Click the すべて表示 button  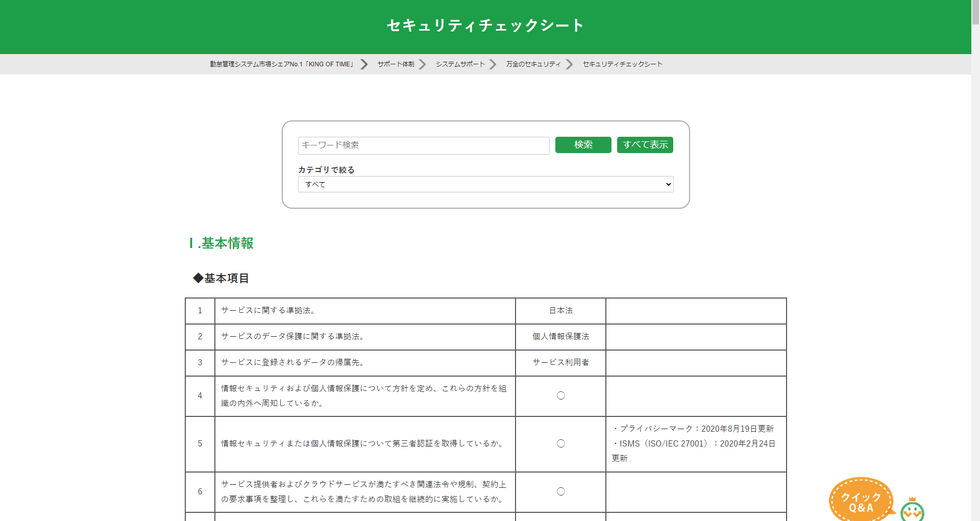[x=645, y=145]
